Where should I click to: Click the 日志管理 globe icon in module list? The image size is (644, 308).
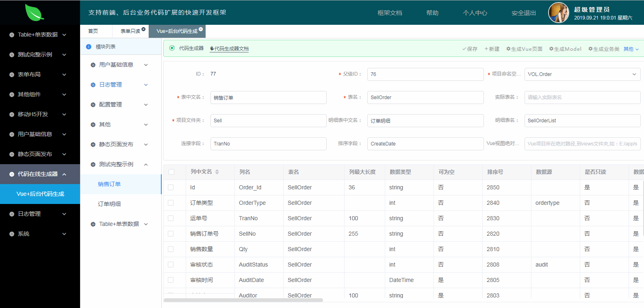[93, 85]
